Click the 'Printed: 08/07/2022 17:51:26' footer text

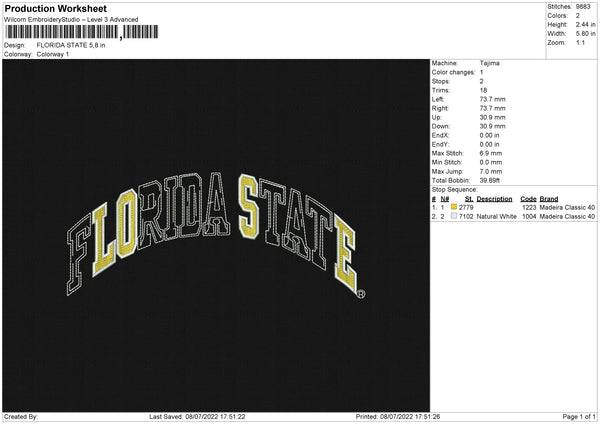point(398,417)
